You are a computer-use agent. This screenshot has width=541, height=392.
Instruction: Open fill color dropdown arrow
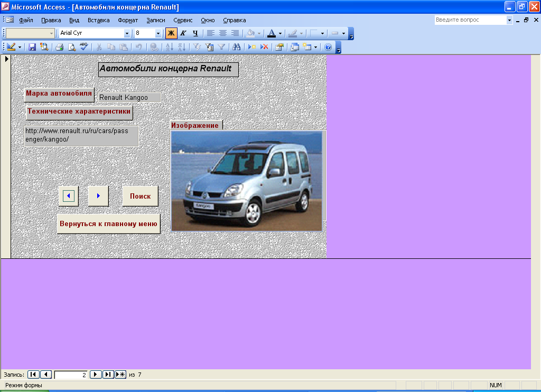259,33
